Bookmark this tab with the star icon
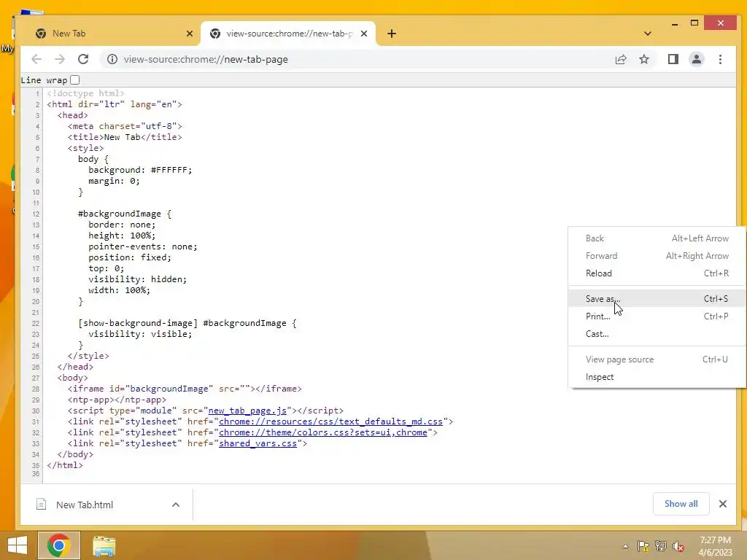Viewport: 747px width, 560px height. 644,60
